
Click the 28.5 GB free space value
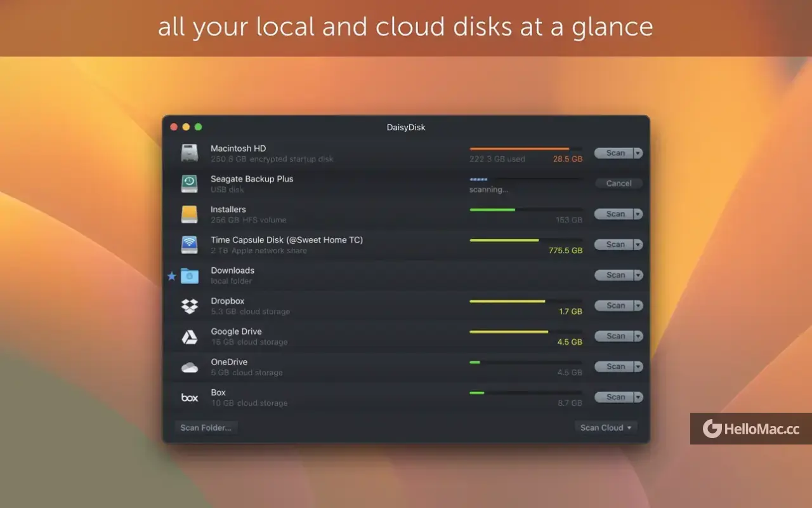(x=568, y=159)
